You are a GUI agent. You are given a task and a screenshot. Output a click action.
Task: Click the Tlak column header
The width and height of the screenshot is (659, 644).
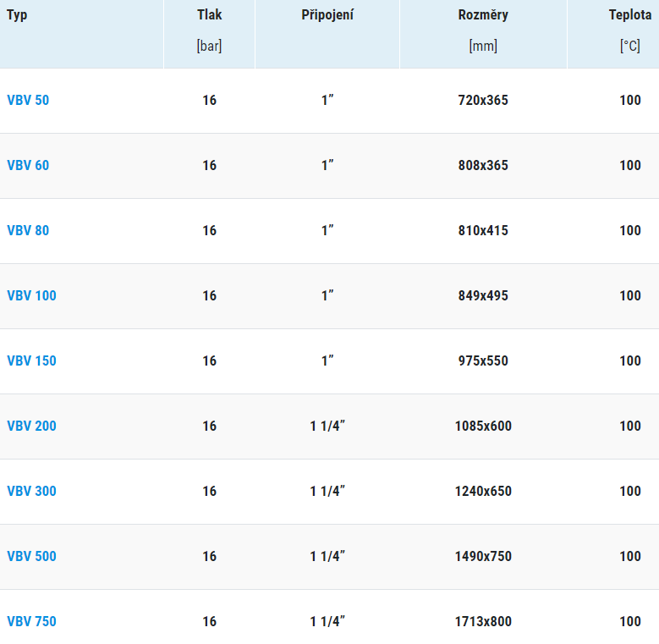click(x=209, y=14)
